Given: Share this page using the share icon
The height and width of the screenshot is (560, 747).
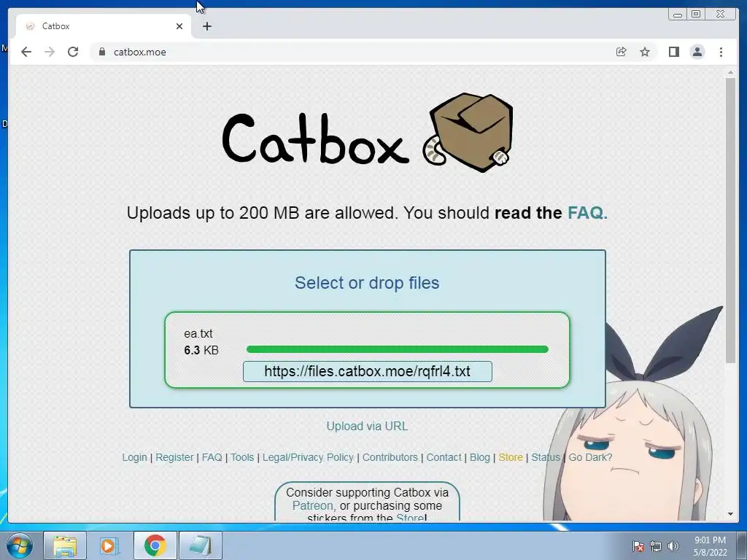Looking at the screenshot, I should coord(622,52).
